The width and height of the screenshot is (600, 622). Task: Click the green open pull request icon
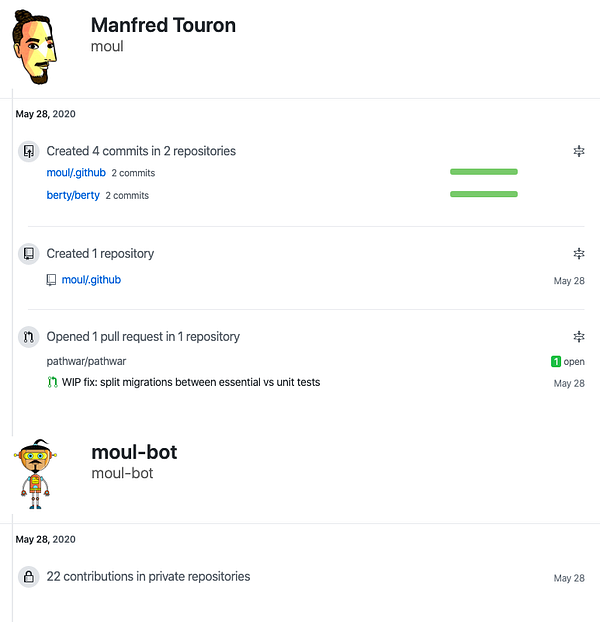point(52,382)
